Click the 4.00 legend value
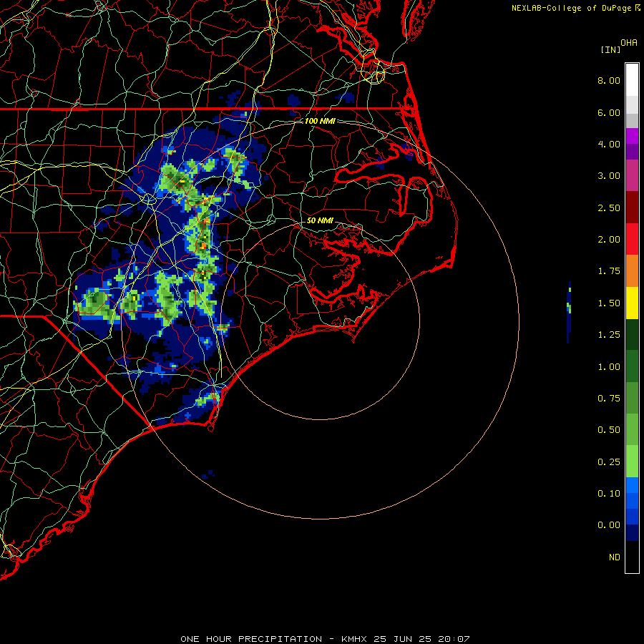 click(609, 144)
